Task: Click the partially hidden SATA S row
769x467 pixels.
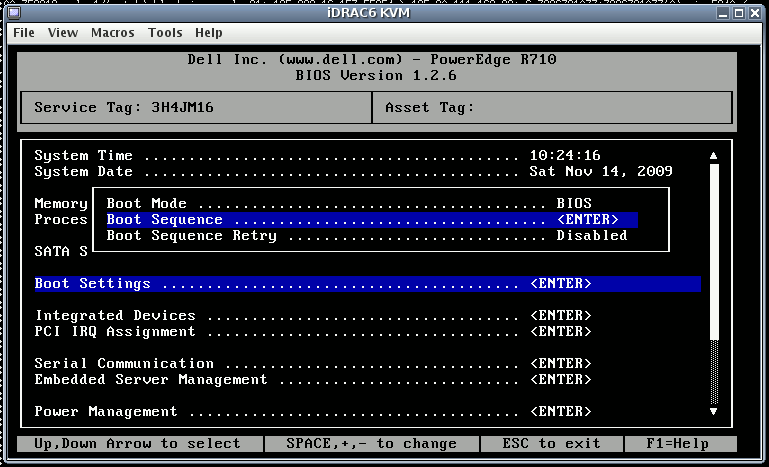Action: pyautogui.click(x=61, y=252)
